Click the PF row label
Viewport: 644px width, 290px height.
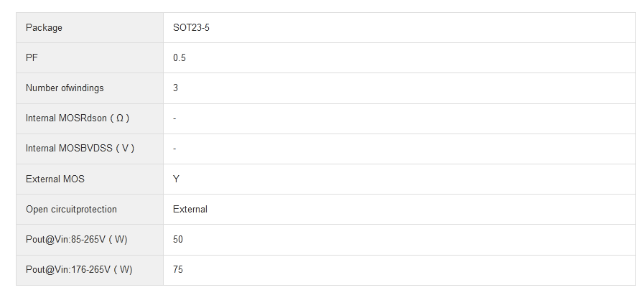pos(32,58)
